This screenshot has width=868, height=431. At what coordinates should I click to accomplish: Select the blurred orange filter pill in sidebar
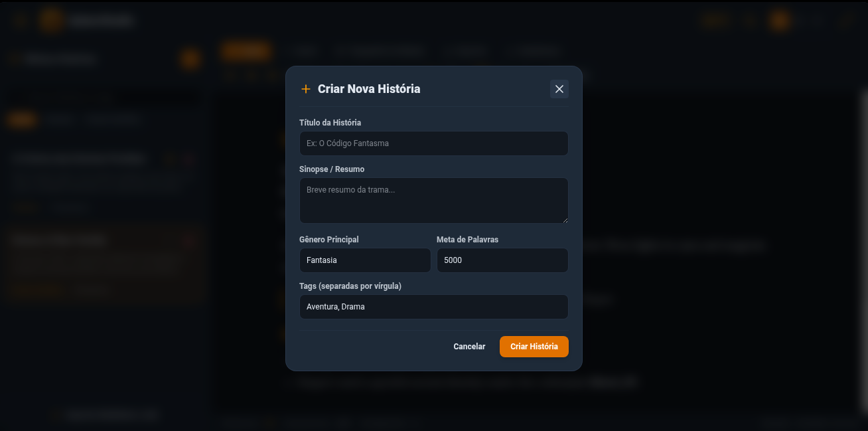click(21, 120)
